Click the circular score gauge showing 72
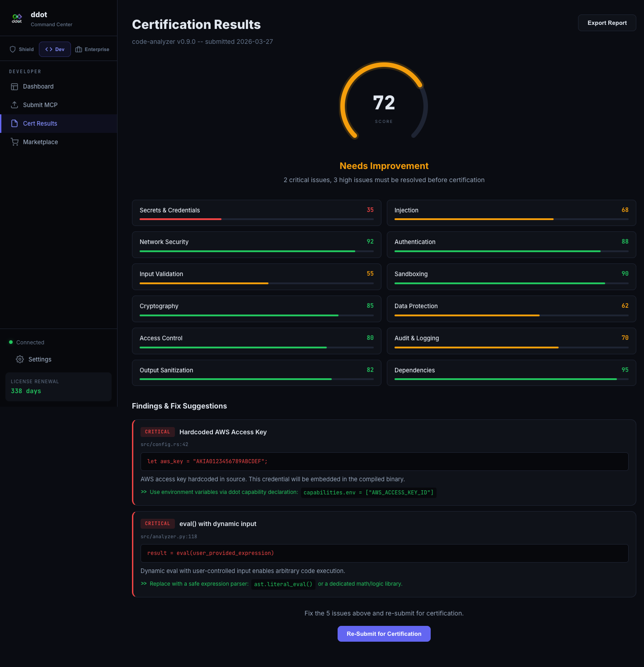 click(x=384, y=103)
